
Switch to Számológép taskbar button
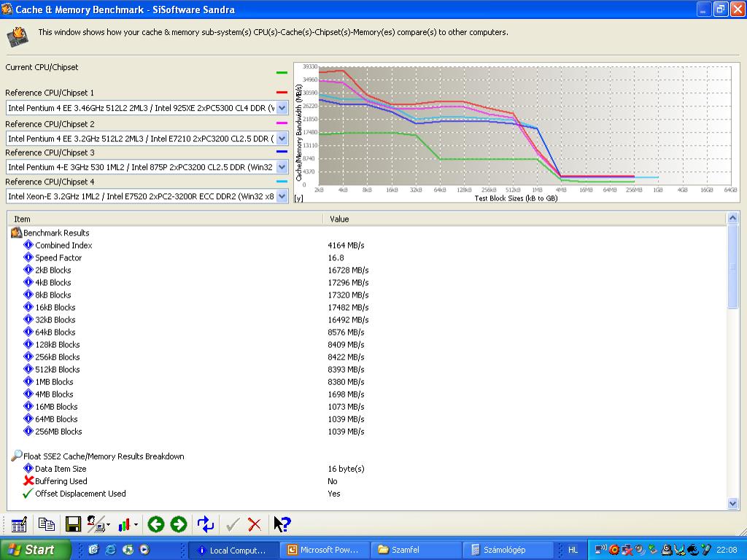click(507, 550)
